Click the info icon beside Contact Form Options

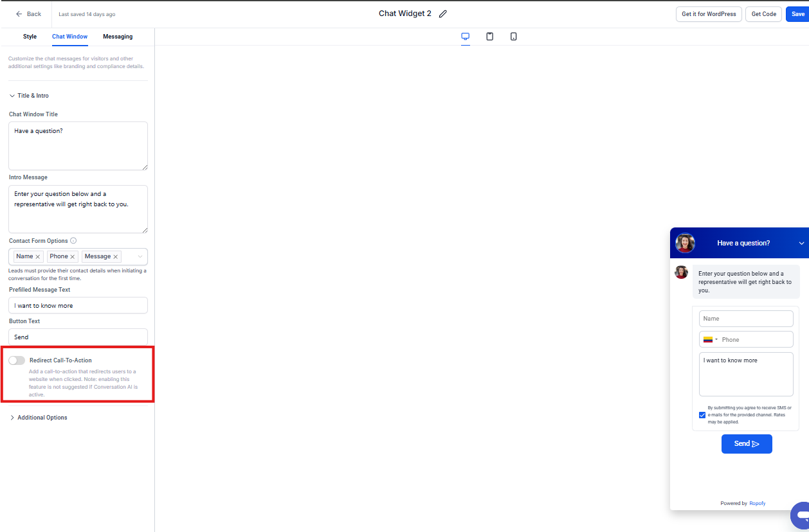[73, 241]
